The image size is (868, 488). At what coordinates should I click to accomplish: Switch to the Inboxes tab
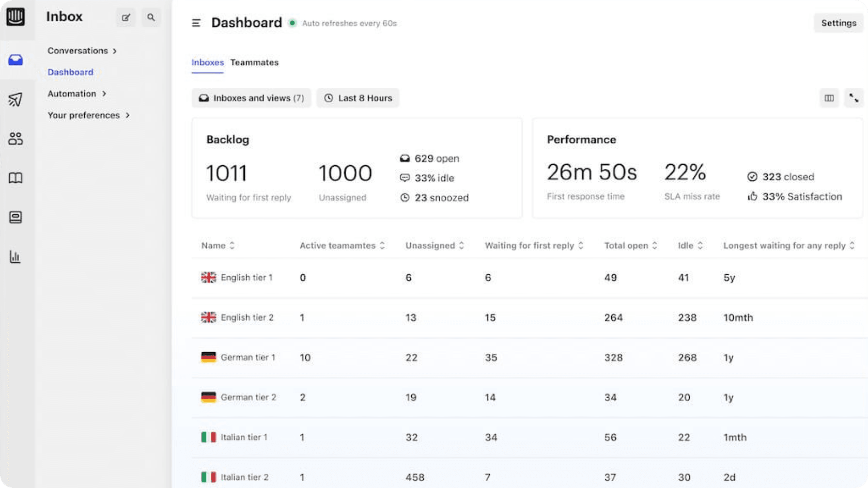(x=208, y=62)
